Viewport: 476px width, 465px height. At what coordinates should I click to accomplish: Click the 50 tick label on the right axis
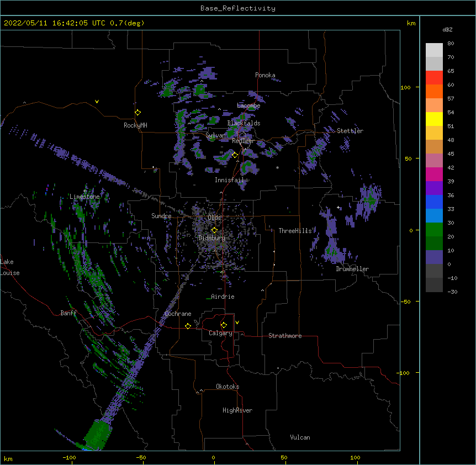(x=408, y=158)
